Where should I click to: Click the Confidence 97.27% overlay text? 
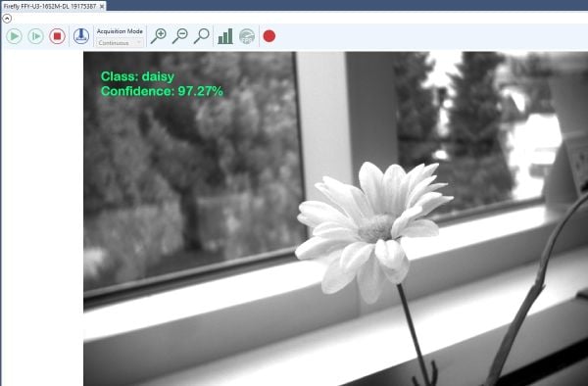point(162,91)
